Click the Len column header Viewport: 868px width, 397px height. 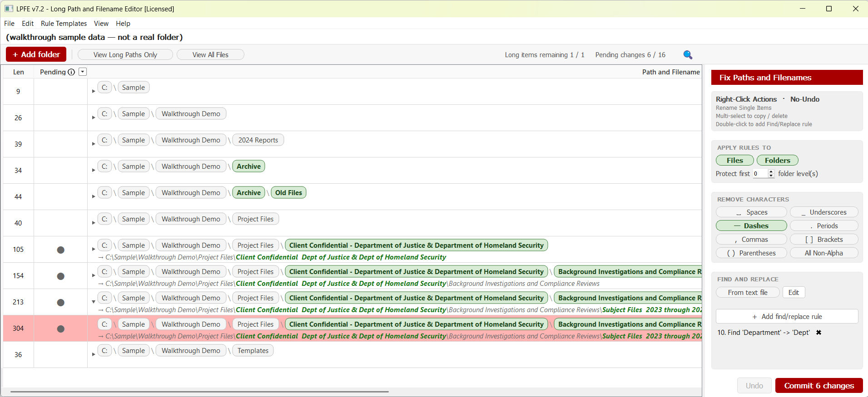point(19,72)
